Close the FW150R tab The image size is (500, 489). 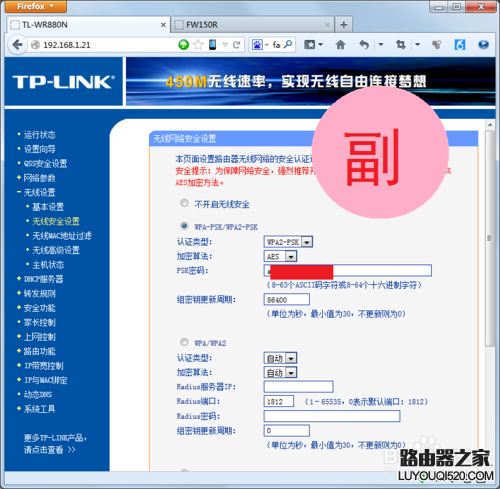point(327,25)
